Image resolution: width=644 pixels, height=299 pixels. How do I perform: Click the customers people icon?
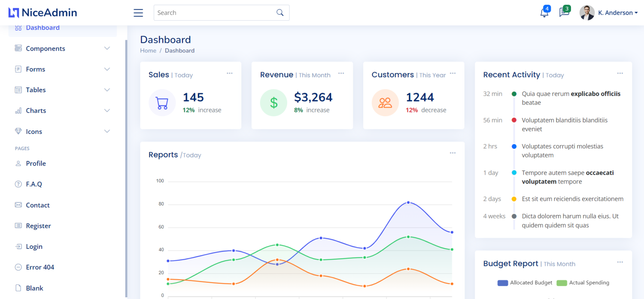[385, 103]
